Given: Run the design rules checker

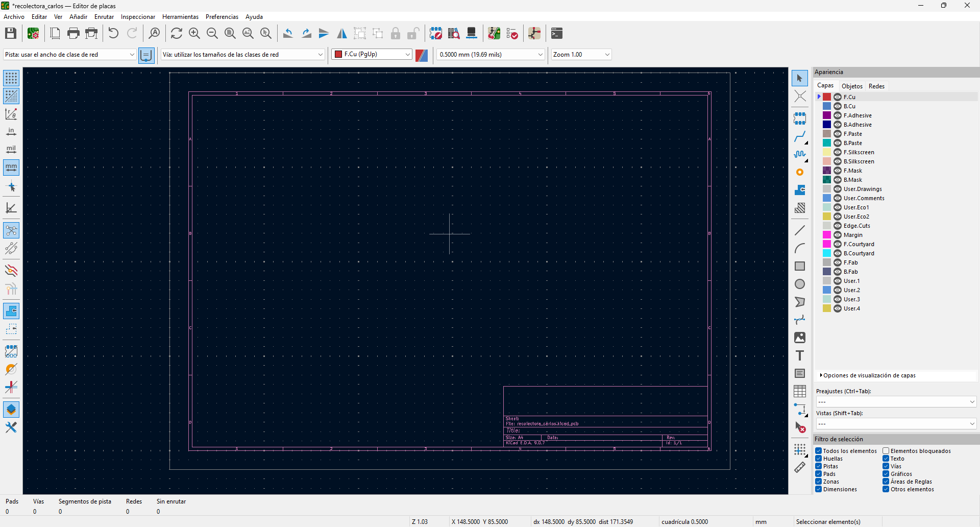Looking at the screenshot, I should pos(512,33).
